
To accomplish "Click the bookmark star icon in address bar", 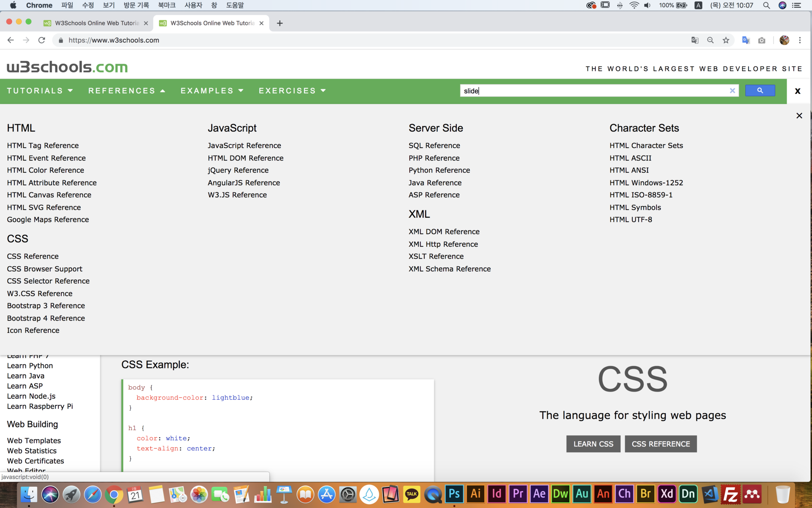I will point(727,40).
